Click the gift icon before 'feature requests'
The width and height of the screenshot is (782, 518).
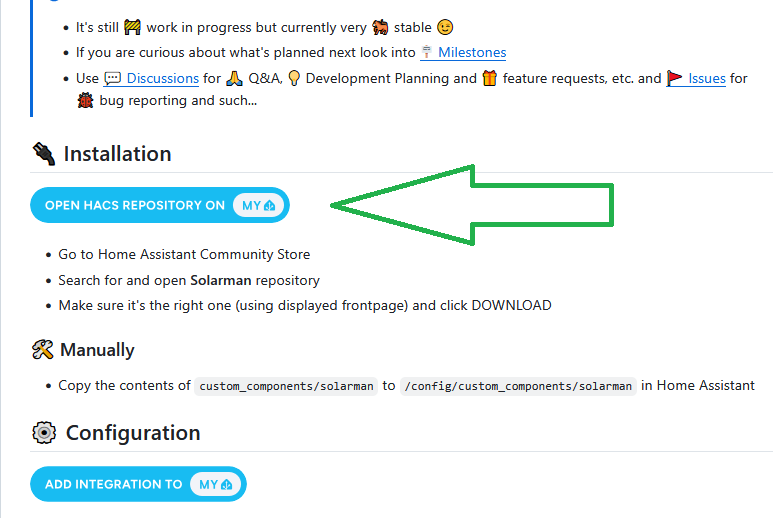coord(490,78)
